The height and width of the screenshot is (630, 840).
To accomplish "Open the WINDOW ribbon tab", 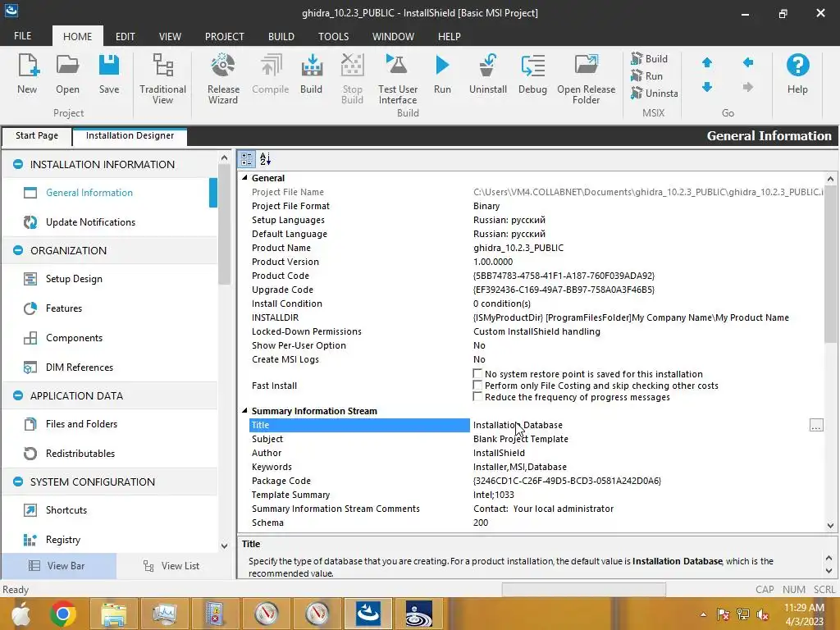I will pos(393,36).
